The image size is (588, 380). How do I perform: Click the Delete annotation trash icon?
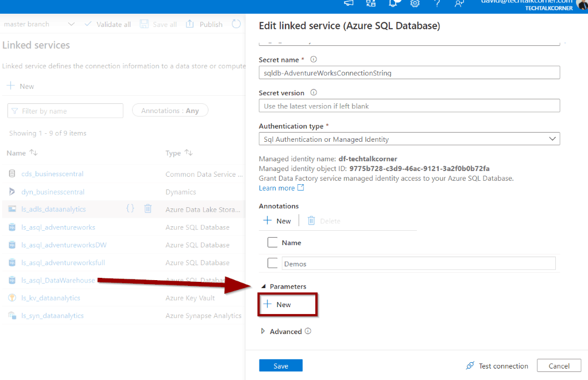(x=311, y=221)
